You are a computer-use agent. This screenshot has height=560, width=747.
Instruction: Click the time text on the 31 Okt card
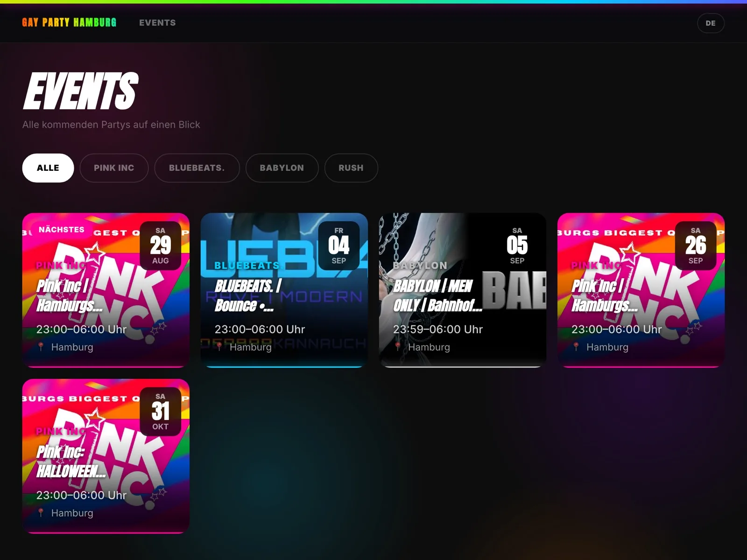(81, 495)
